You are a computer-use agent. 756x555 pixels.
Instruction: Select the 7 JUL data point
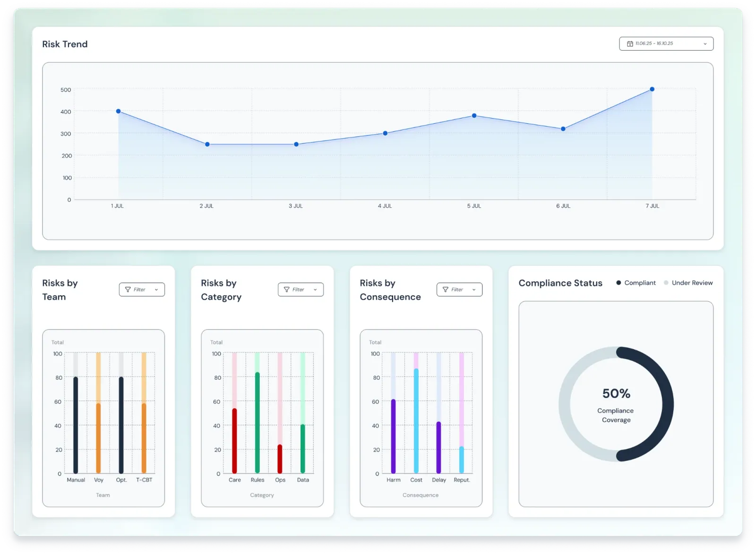[x=652, y=89]
